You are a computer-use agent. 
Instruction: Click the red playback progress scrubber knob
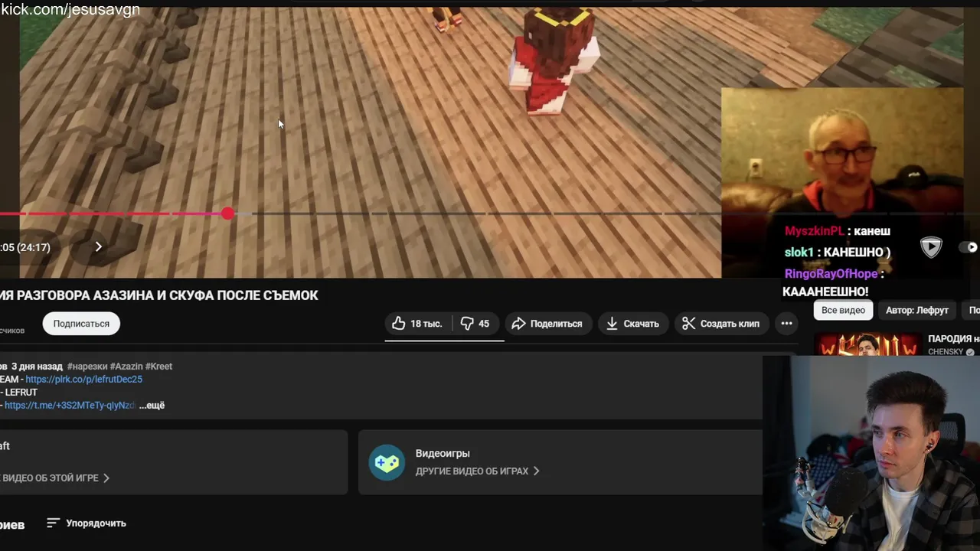click(x=227, y=214)
